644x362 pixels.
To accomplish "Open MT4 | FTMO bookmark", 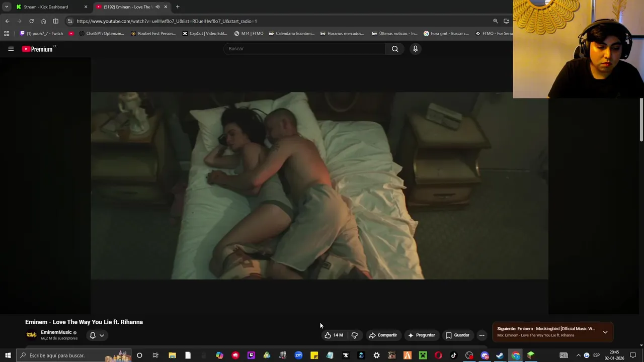I will [x=249, y=34].
